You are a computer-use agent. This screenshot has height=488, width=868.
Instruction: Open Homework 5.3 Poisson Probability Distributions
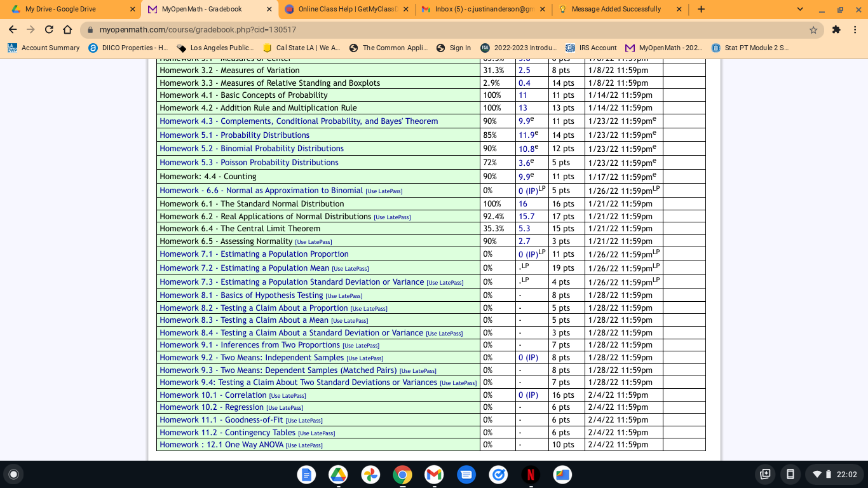249,163
